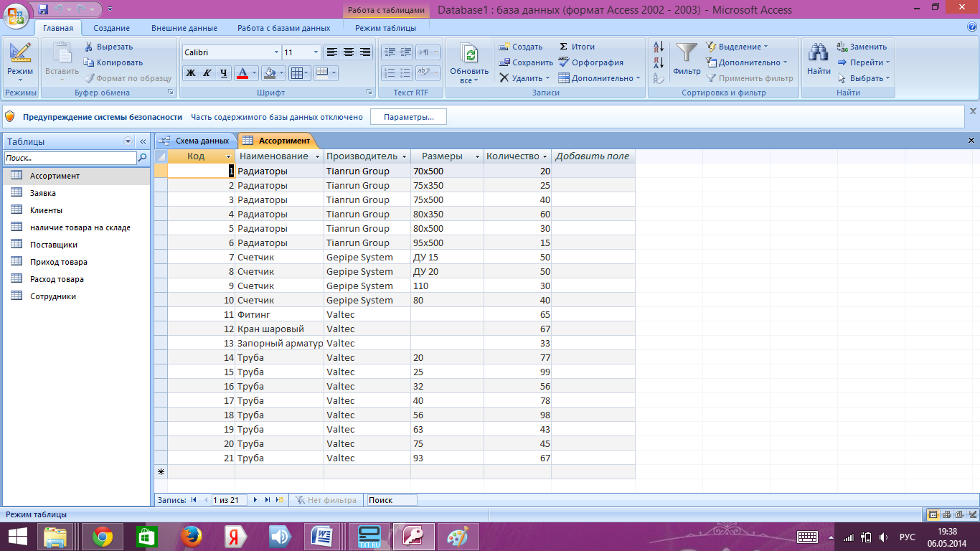980x551 pixels.
Task: Open Таблицы navigation pane dropdown
Action: (x=128, y=141)
